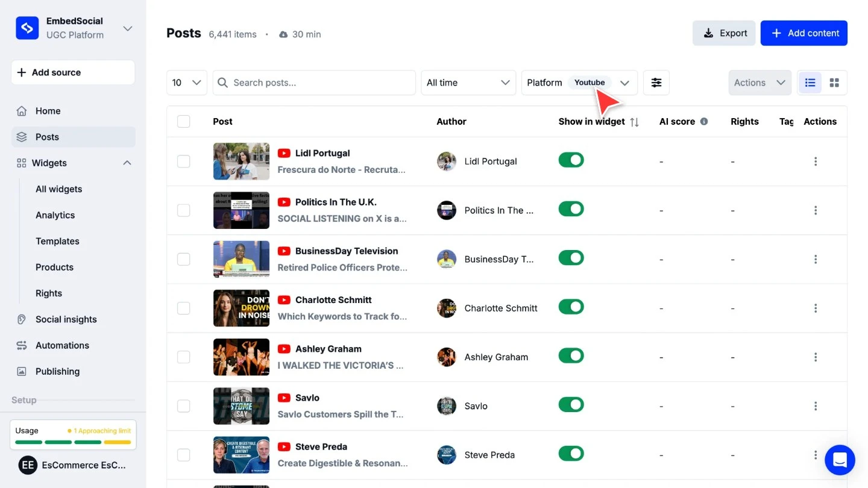This screenshot has height=488, width=868.
Task: Switch to list view layout
Action: [810, 83]
